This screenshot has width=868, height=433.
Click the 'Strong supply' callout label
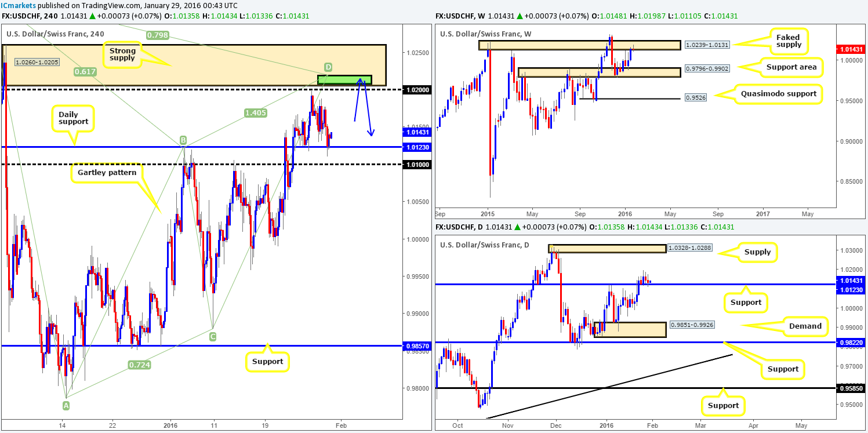pyautogui.click(x=121, y=55)
